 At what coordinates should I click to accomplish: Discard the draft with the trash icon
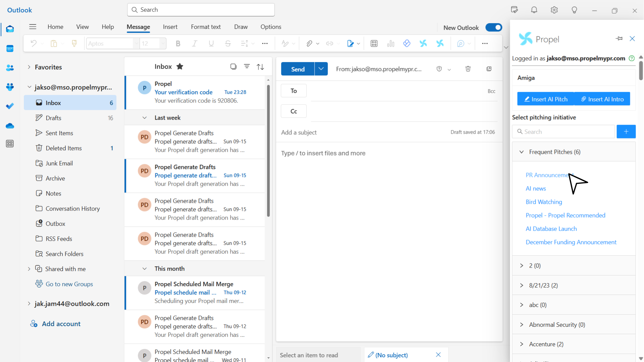[468, 69]
